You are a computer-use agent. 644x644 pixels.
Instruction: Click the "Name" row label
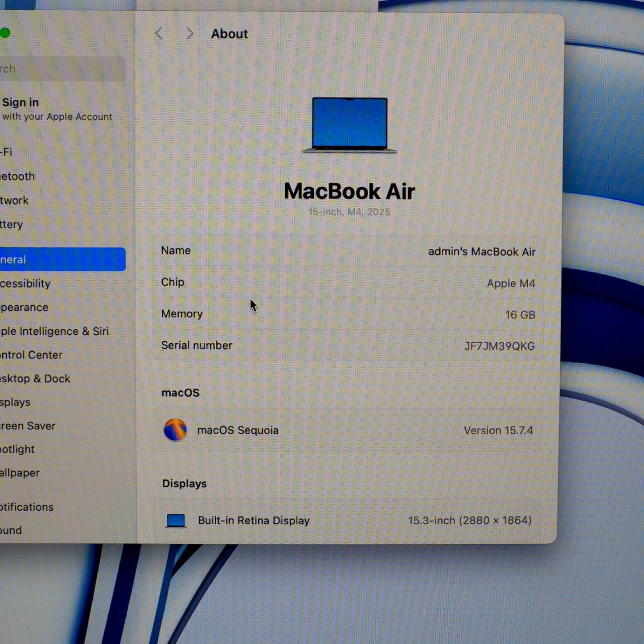(176, 250)
